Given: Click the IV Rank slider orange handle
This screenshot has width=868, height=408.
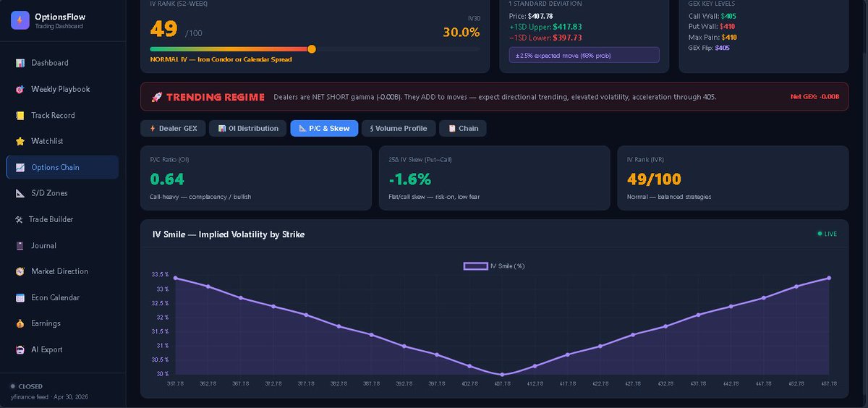Looking at the screenshot, I should tap(312, 49).
